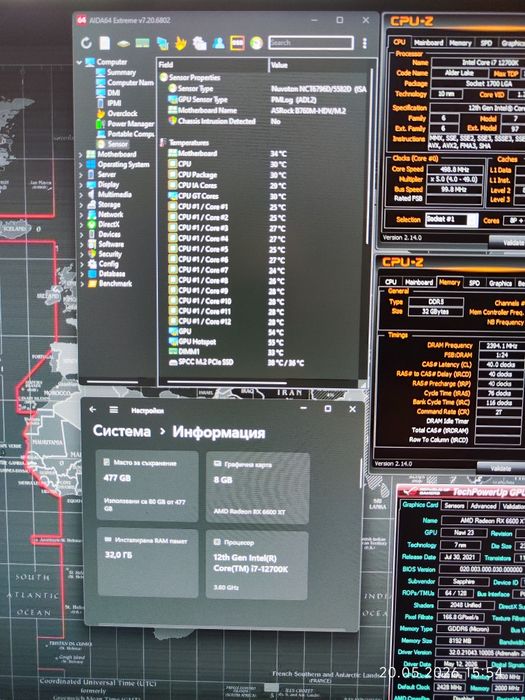This screenshot has width=525, height=700.
Task: Expand the Display tree node
Action: [x=81, y=185]
